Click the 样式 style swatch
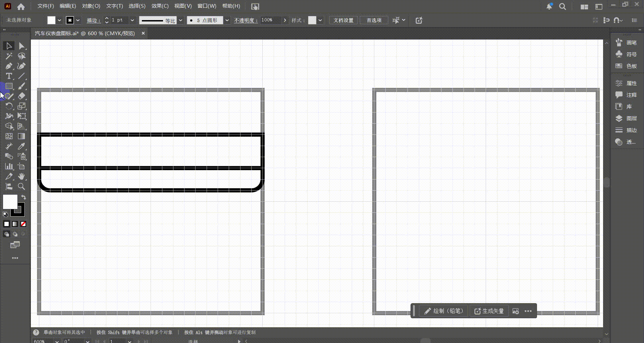This screenshot has width=644, height=343. pos(312,20)
